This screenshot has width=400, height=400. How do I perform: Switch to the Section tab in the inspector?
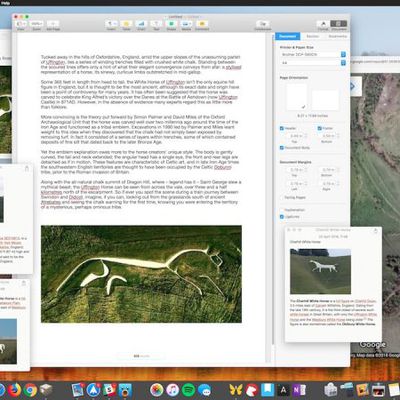click(312, 36)
